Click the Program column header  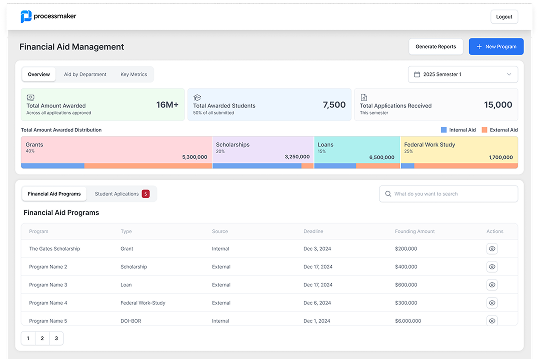[38, 231]
